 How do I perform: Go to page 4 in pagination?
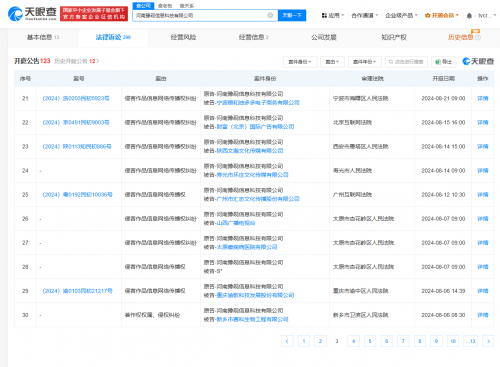[x=353, y=341]
